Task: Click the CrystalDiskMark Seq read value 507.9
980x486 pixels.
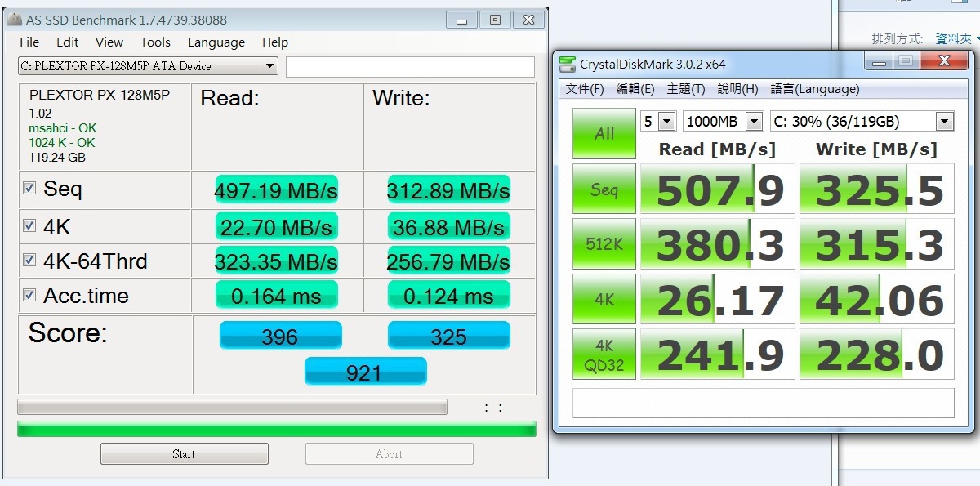Action: tap(717, 189)
